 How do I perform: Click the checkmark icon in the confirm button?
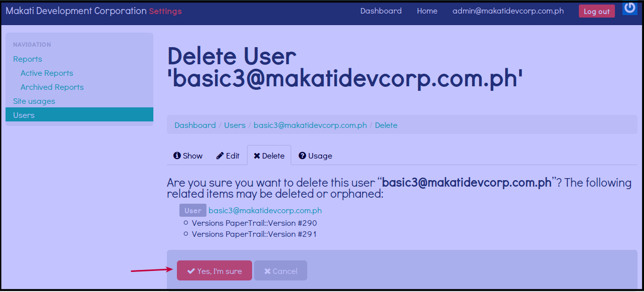point(191,271)
